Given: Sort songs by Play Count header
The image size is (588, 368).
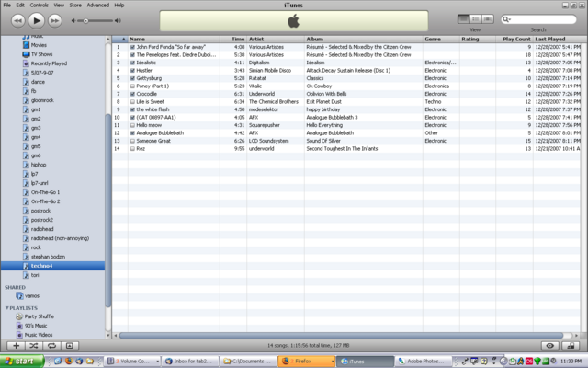Looking at the screenshot, I should point(514,39).
